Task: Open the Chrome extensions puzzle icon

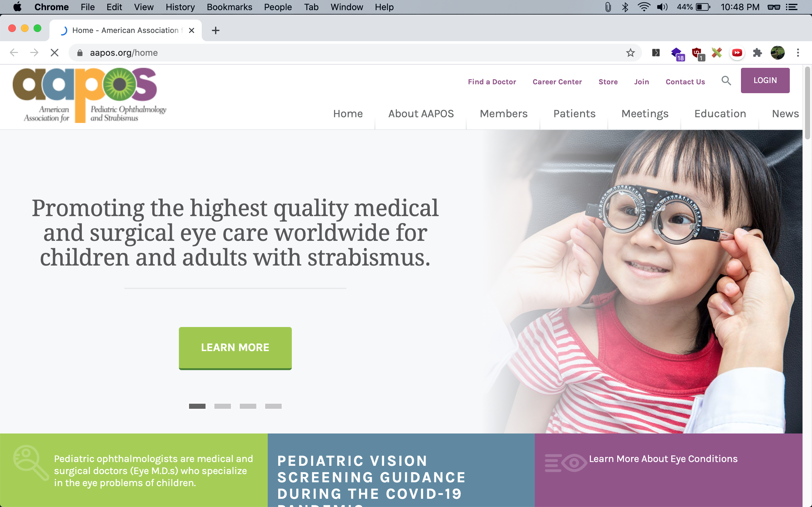Action: pyautogui.click(x=757, y=53)
